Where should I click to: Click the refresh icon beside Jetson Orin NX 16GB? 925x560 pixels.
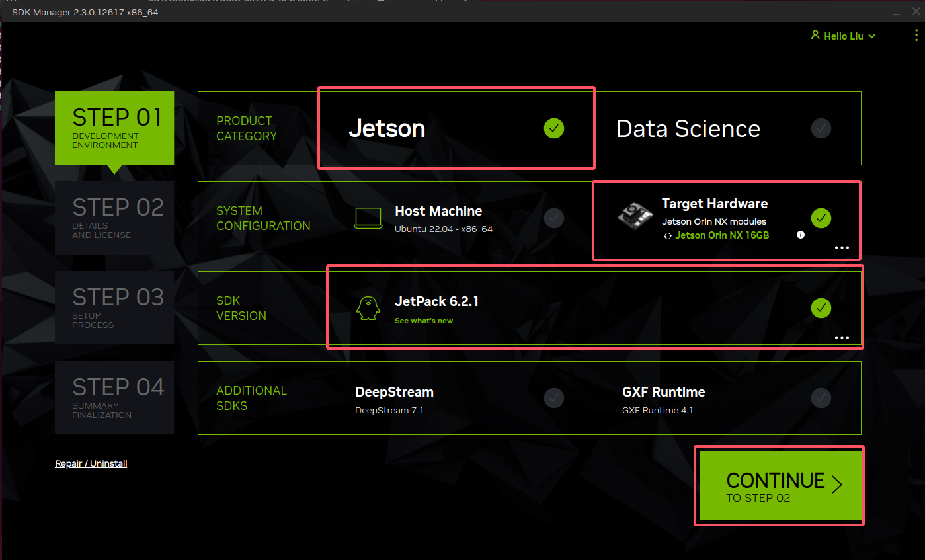pos(668,235)
